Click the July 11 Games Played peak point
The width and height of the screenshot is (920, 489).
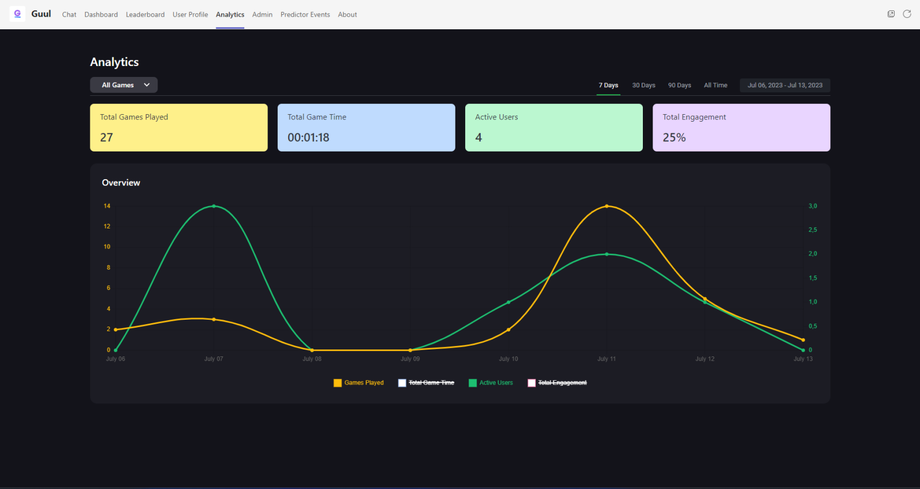tap(607, 206)
